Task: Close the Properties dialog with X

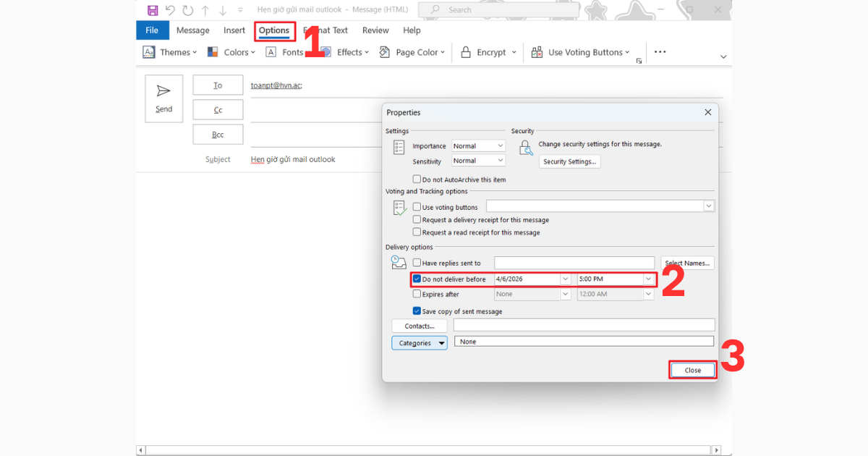Action: [x=708, y=112]
